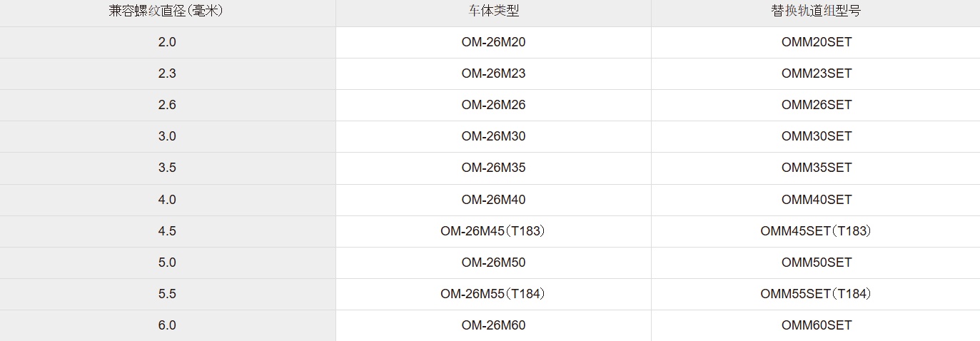Screen dimensions: 980x341
Task: Click the 替换轨道组型号 column header
Action: pos(816,11)
